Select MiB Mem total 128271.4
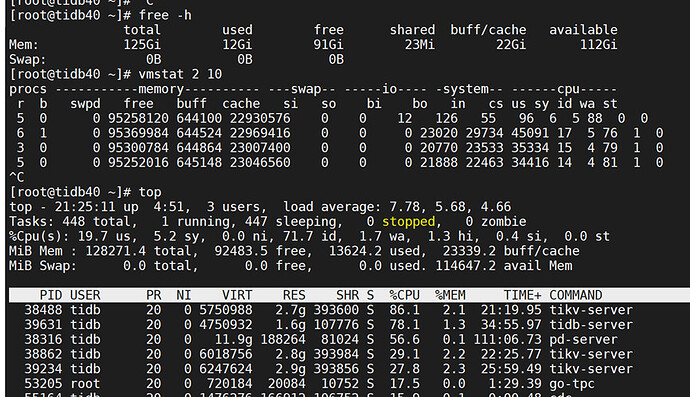 click(x=115, y=251)
